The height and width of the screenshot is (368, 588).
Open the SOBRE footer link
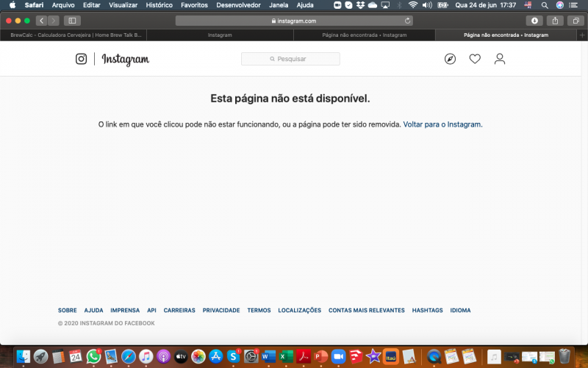(x=67, y=310)
